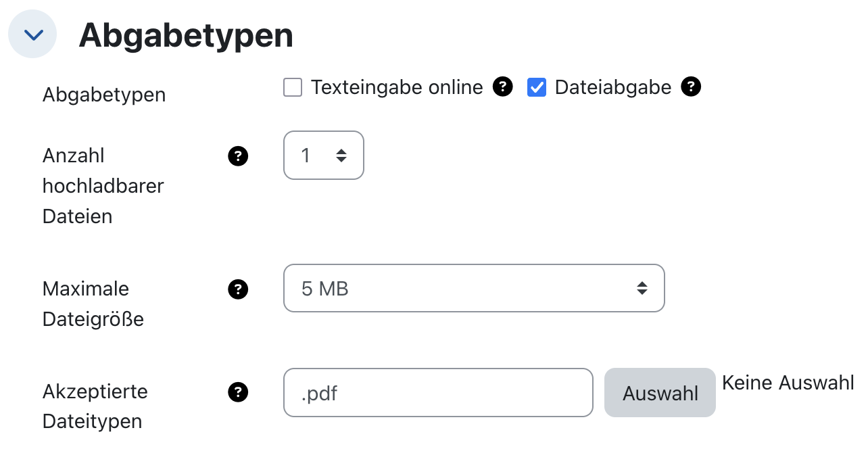
Task: Collapse the Abgabetypen section
Action: pyautogui.click(x=32, y=34)
